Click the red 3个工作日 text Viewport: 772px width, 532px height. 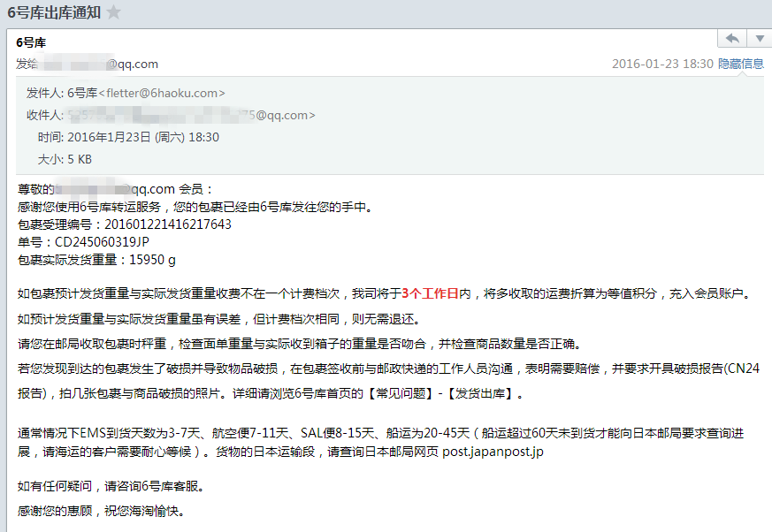click(x=430, y=293)
